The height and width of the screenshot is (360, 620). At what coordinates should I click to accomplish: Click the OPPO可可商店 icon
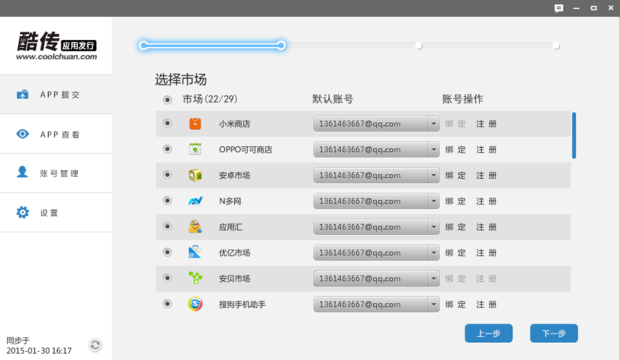pyautogui.click(x=195, y=149)
